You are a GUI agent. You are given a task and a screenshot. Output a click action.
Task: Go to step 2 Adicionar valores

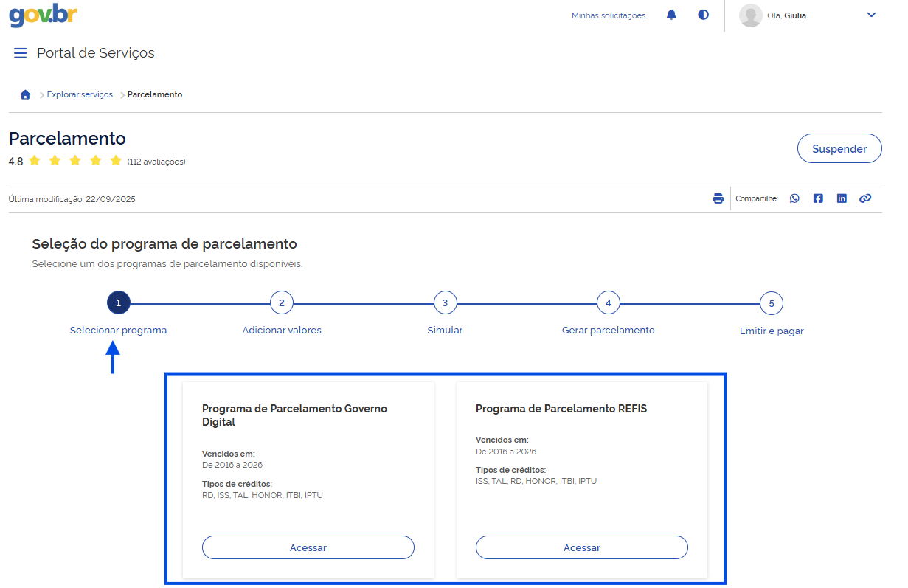point(282,302)
